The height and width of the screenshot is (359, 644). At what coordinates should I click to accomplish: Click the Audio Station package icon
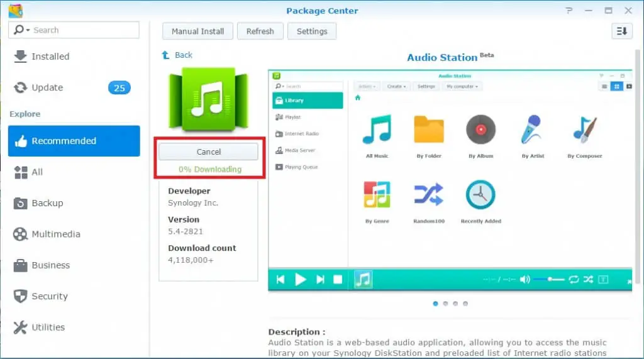click(x=209, y=99)
